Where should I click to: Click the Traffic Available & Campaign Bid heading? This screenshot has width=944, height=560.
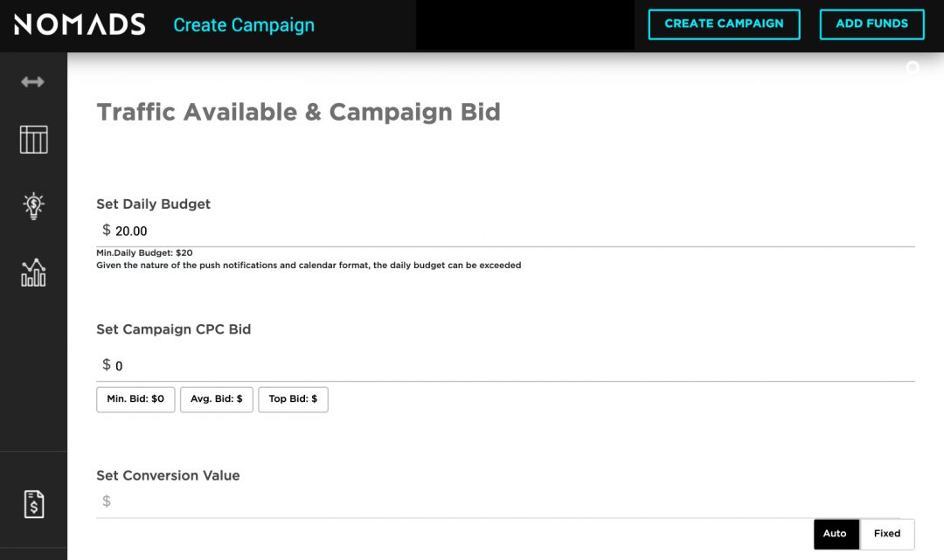(x=298, y=112)
